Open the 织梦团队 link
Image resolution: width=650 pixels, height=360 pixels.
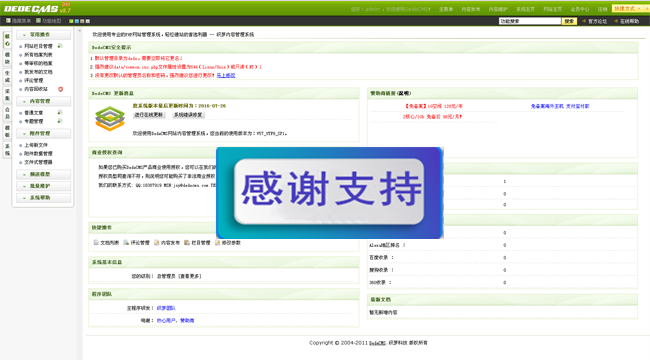click(166, 308)
